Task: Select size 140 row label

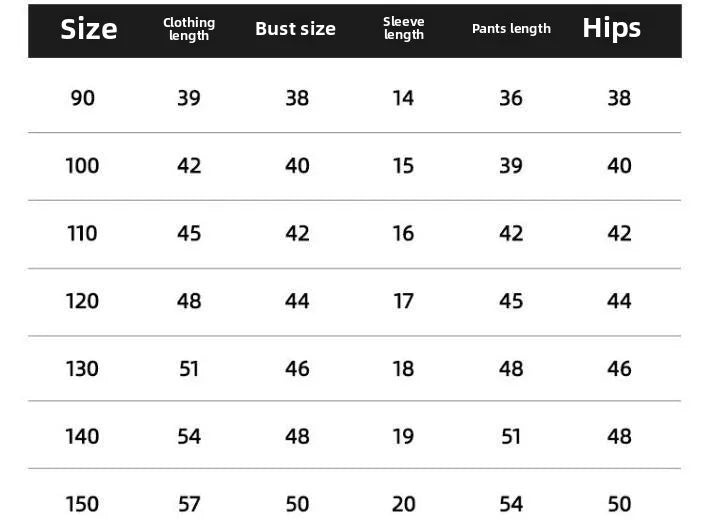Action: click(x=82, y=437)
